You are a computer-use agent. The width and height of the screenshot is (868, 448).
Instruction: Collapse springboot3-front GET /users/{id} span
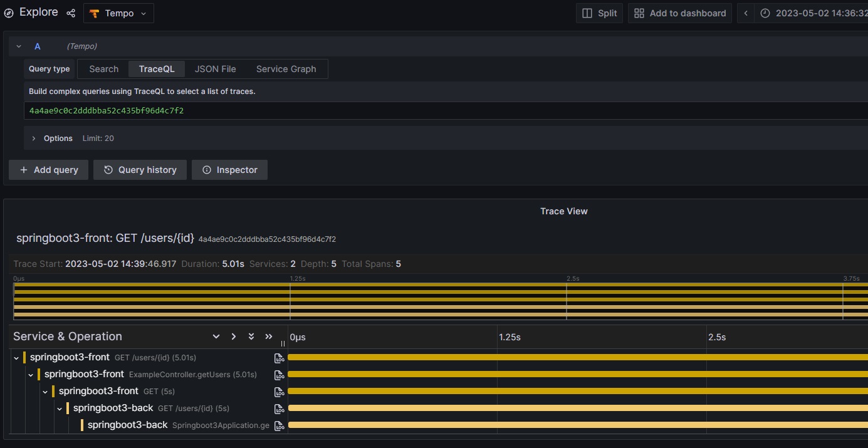[x=16, y=358]
